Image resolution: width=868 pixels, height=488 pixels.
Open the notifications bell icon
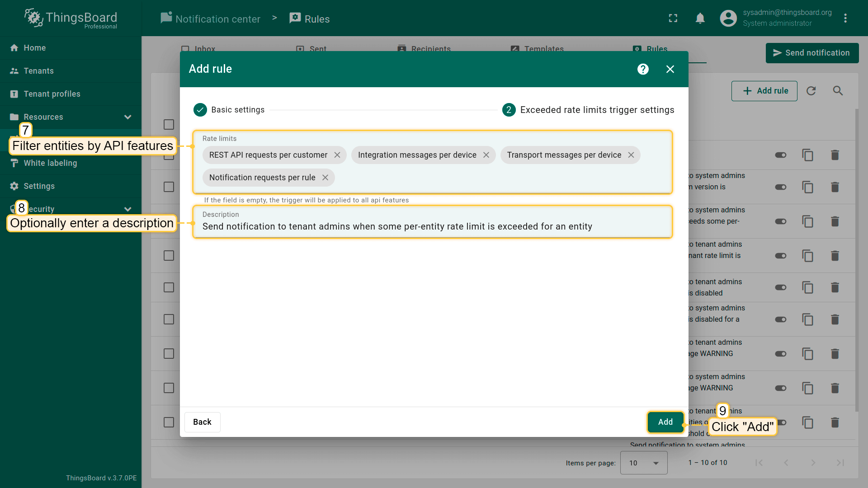700,19
